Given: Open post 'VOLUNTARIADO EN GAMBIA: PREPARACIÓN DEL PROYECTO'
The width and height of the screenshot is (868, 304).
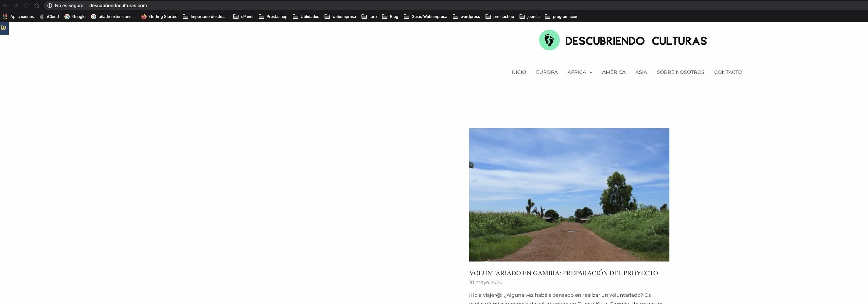Looking at the screenshot, I should pos(563,273).
